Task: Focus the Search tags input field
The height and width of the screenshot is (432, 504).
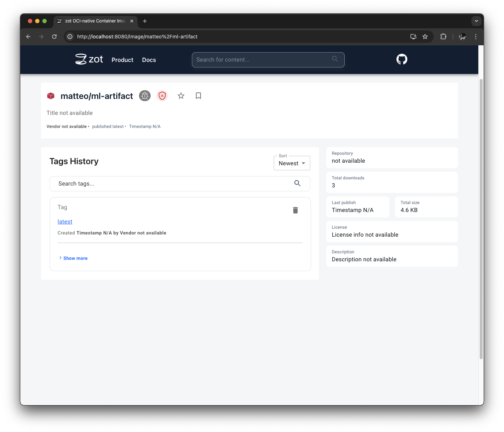Action: tap(174, 184)
